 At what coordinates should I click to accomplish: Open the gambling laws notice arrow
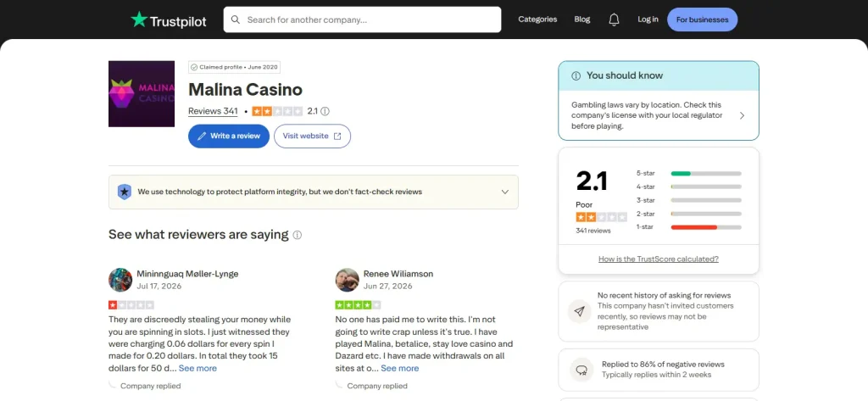click(x=742, y=116)
